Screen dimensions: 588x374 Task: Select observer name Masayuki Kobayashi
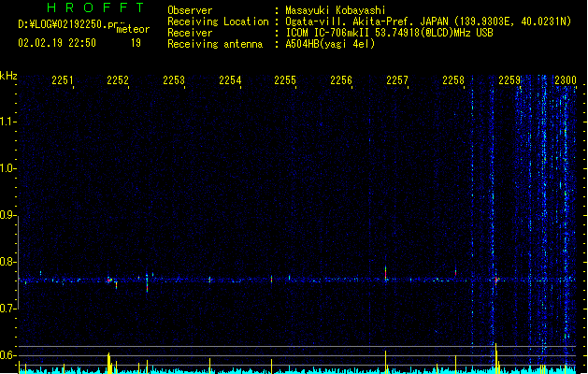(336, 10)
